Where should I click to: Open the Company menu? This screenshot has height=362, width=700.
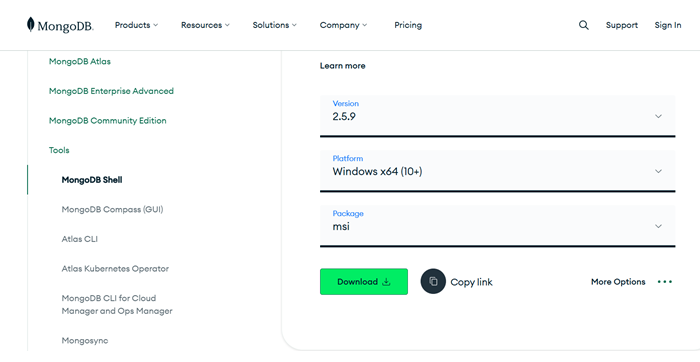tap(343, 25)
